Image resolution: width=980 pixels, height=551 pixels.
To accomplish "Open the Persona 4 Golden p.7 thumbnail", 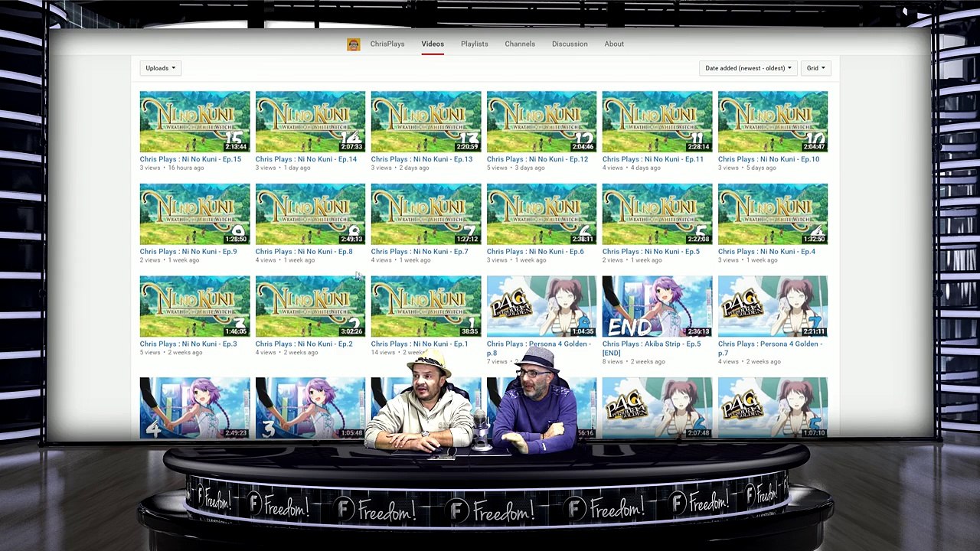I will [773, 307].
